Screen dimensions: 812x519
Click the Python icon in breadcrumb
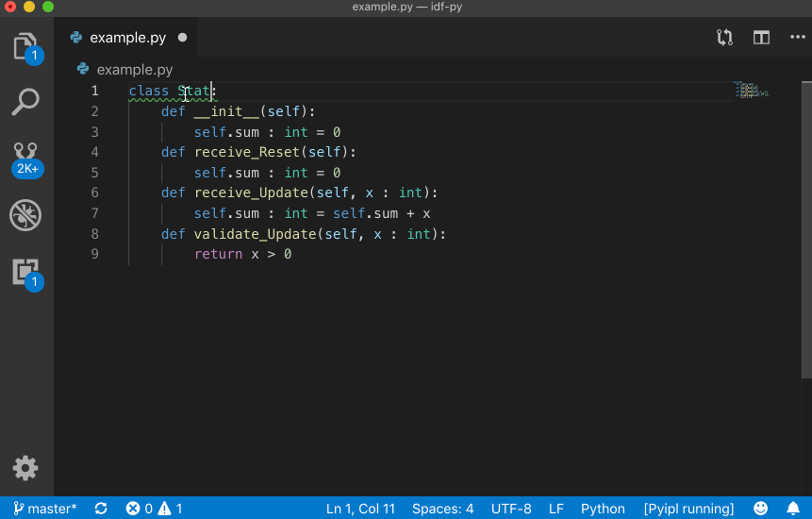coord(83,69)
